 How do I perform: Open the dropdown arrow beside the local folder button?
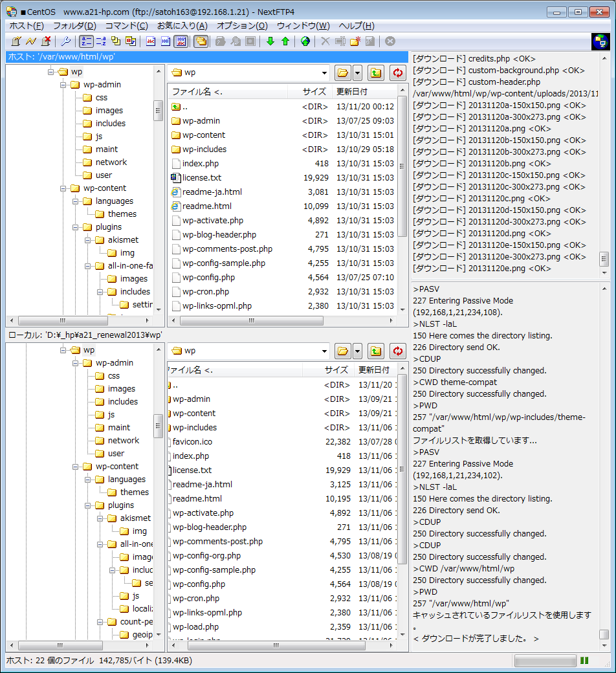click(x=358, y=351)
